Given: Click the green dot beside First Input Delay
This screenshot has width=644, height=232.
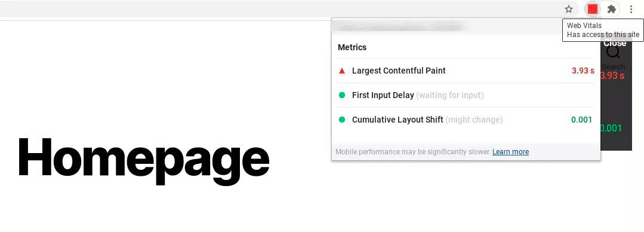Looking at the screenshot, I should [x=342, y=96].
